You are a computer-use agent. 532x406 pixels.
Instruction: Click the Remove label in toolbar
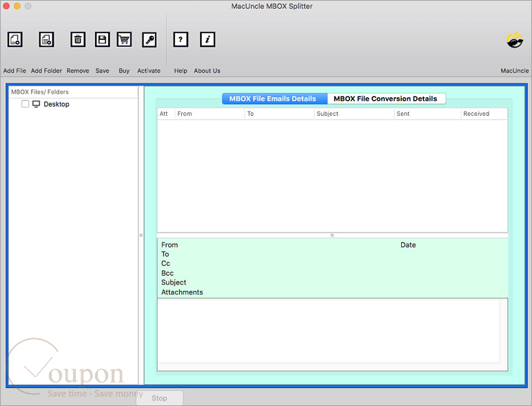click(x=78, y=70)
